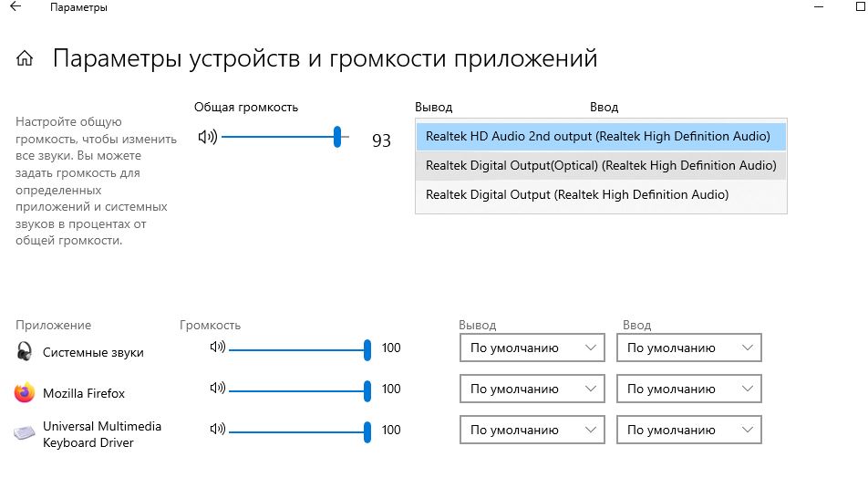Open Keyboard Driver input device dropdown
Screen dimensions: 868x488
(688, 430)
